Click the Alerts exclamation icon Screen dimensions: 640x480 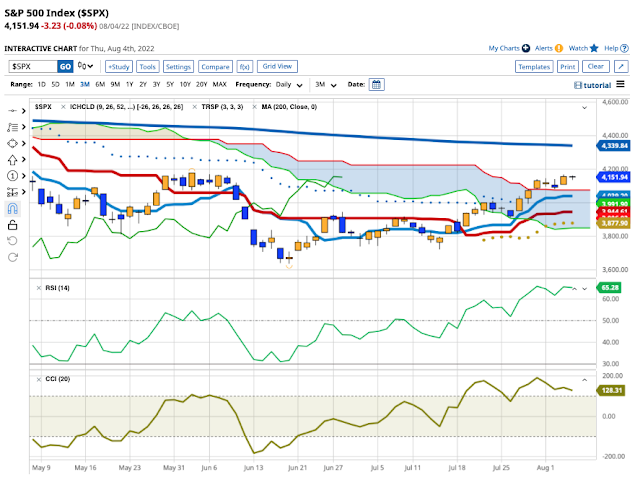click(559, 48)
